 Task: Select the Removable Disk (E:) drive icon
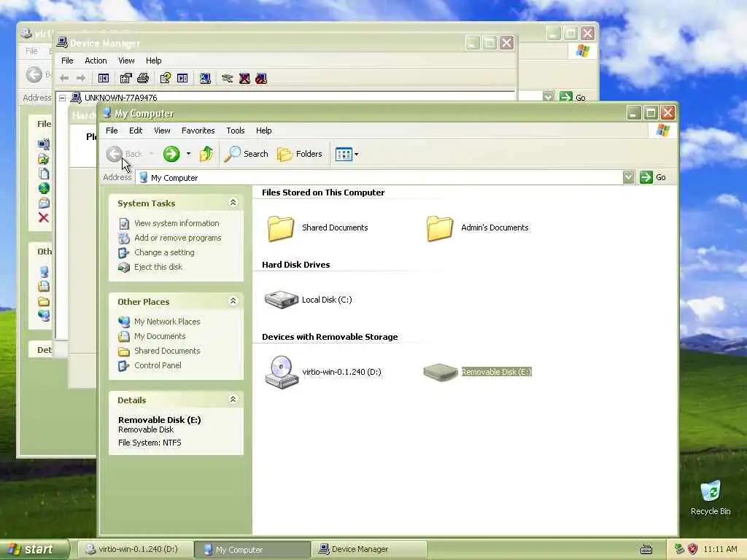(x=440, y=372)
